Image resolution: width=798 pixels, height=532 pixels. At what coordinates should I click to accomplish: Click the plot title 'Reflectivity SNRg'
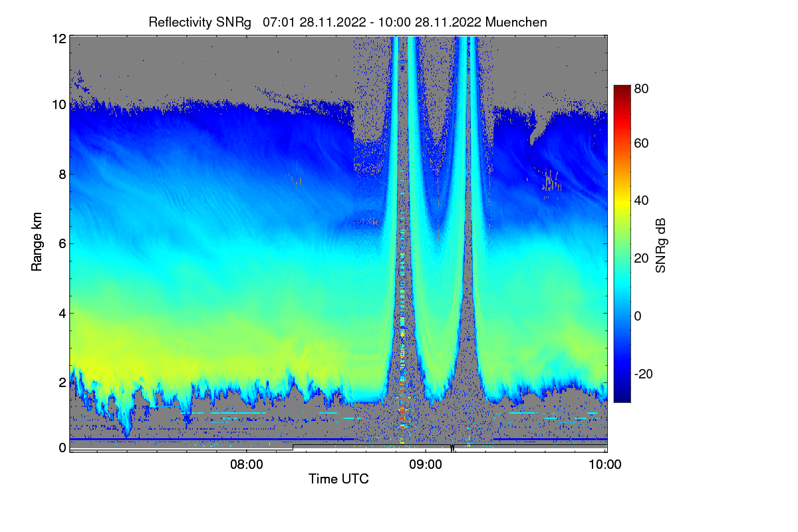[x=200, y=22]
